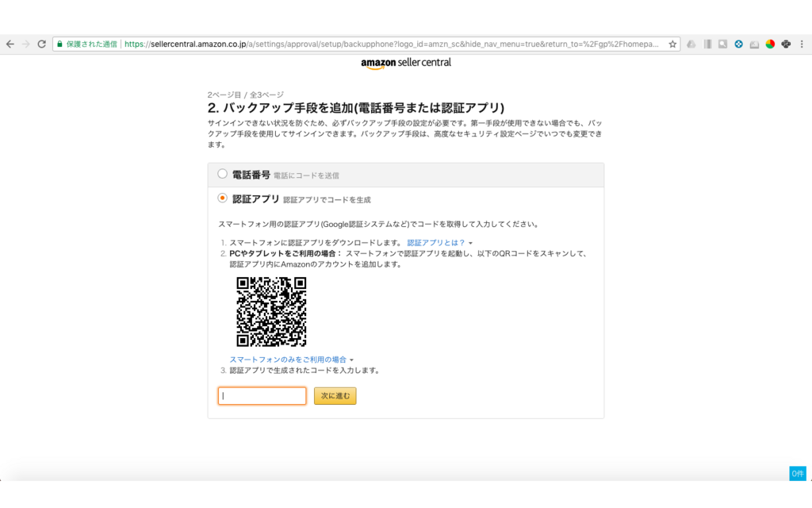The image size is (812, 508).
Task: Click the gray columns extension icon
Action: point(707,44)
